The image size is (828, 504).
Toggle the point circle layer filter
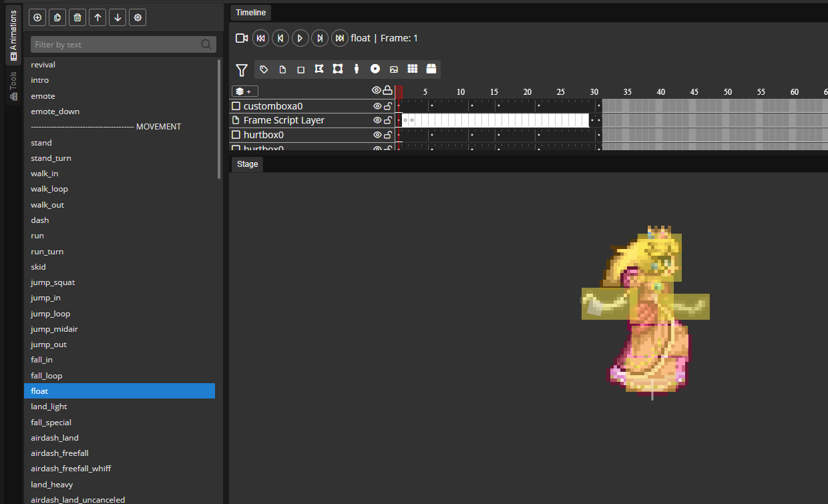(375, 69)
